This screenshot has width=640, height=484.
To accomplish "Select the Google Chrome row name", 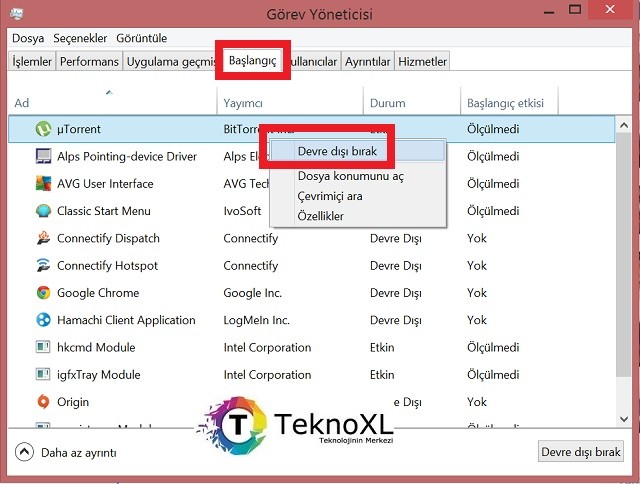I will (x=98, y=293).
